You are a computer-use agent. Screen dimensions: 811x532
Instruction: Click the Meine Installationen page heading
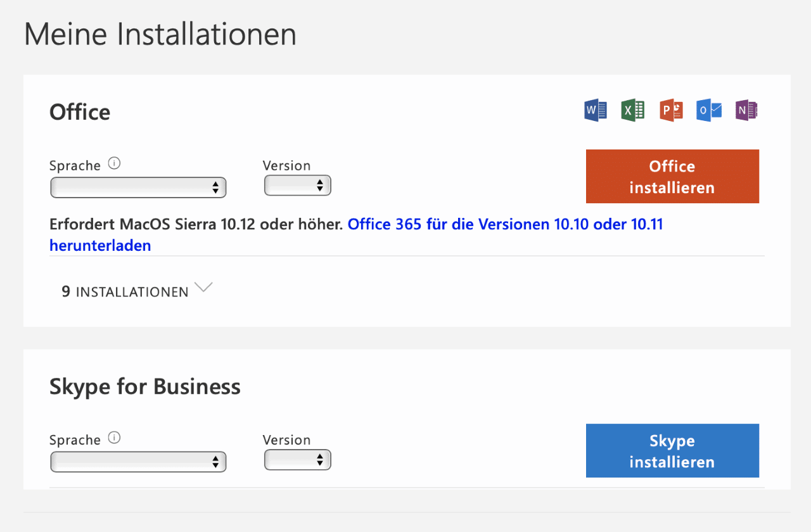click(x=160, y=34)
